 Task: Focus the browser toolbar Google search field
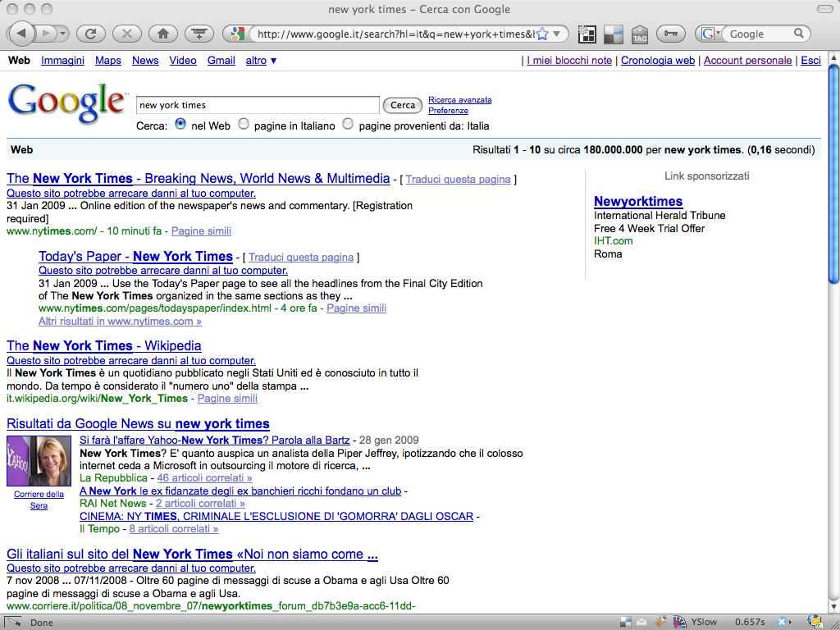coord(759,34)
